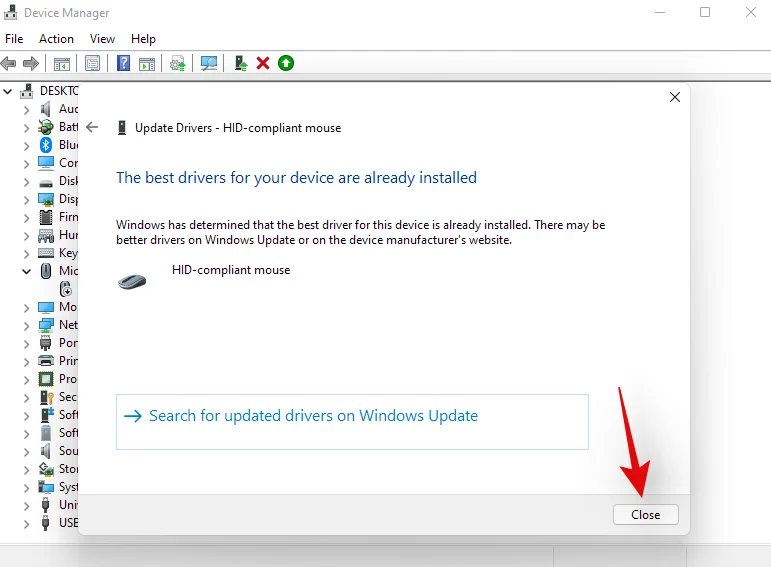This screenshot has height=567, width=771.
Task: Click the Action Pane toolbar icon
Action: [x=147, y=63]
